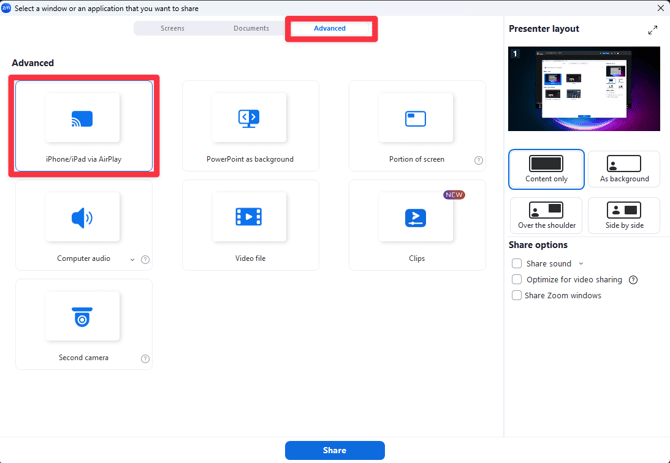Expand presenter layout preview with arrows icon
This screenshot has height=463, width=670.
pos(652,30)
